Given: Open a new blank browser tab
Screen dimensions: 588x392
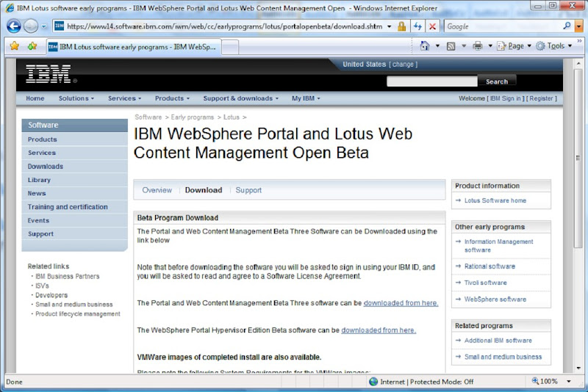Looking at the screenshot, I should pos(230,48).
